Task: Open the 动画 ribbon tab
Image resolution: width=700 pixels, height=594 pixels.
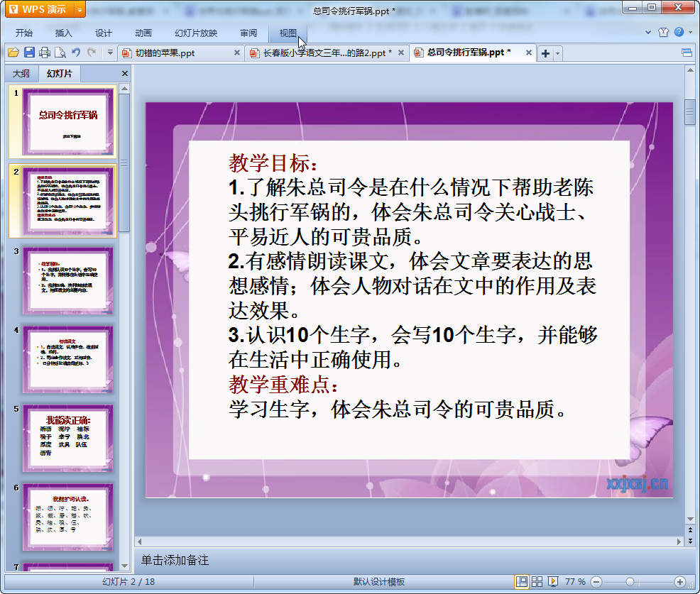Action: (143, 33)
